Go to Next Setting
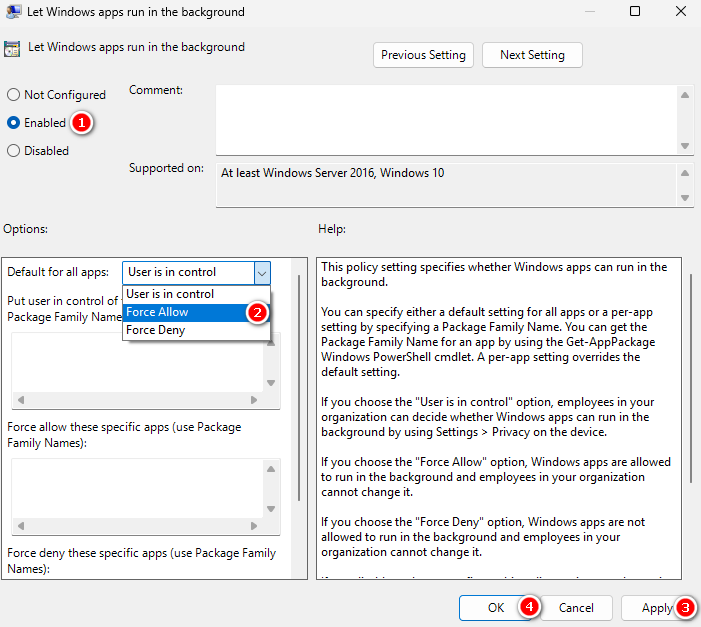The width and height of the screenshot is (701, 627). tap(532, 55)
